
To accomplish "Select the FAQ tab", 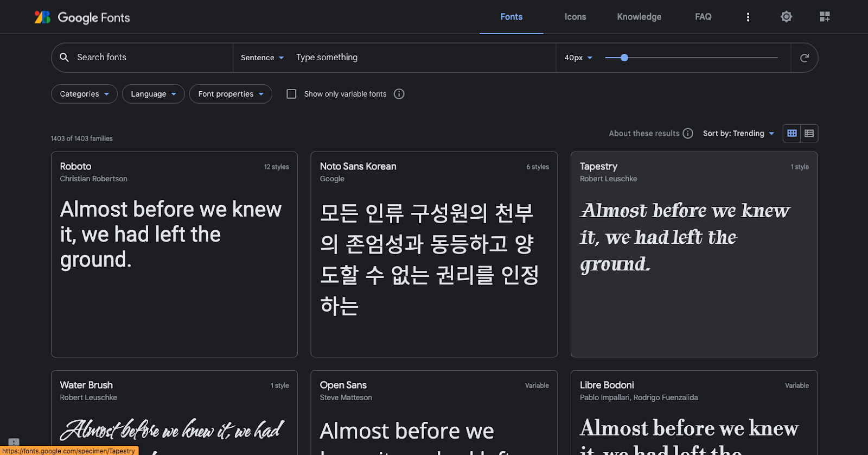I will pos(703,17).
